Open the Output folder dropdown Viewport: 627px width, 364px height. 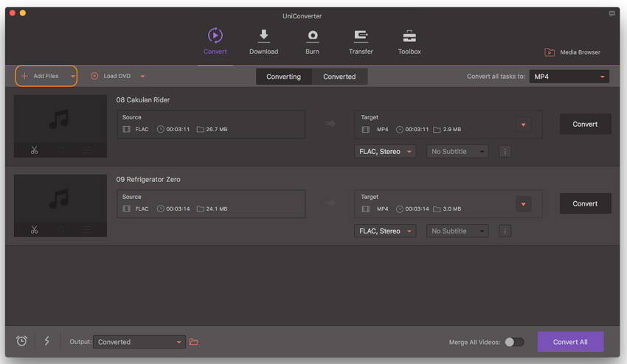139,342
